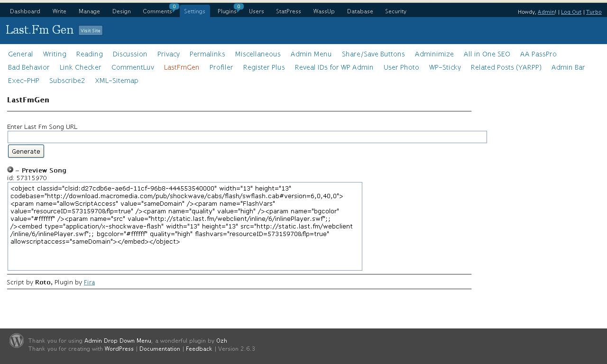This screenshot has width=607, height=364.
Task: Switch to General settings tab
Action: coord(20,54)
